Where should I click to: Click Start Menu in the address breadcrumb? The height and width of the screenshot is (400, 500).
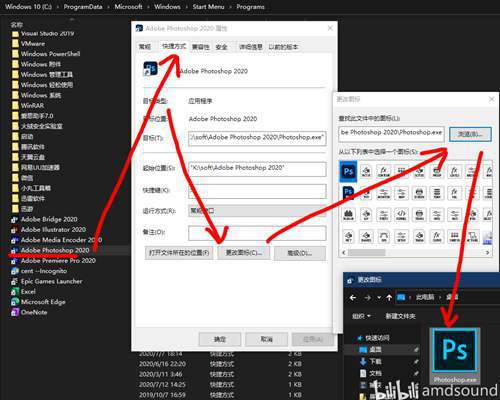click(208, 7)
